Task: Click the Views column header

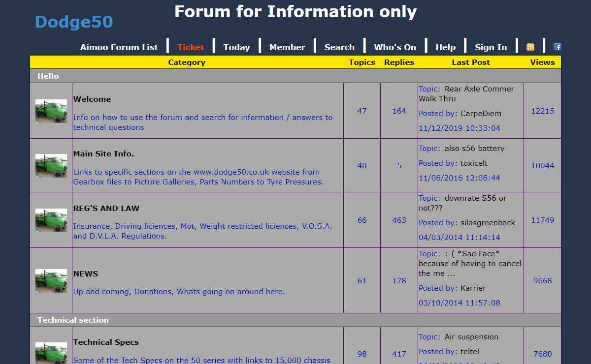Action: tap(543, 62)
